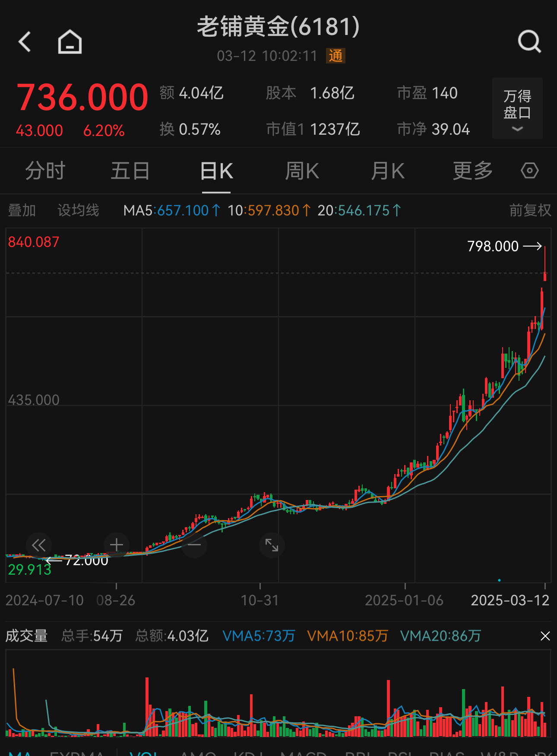
Task: Switch to the 五日 tab
Action: (x=130, y=171)
